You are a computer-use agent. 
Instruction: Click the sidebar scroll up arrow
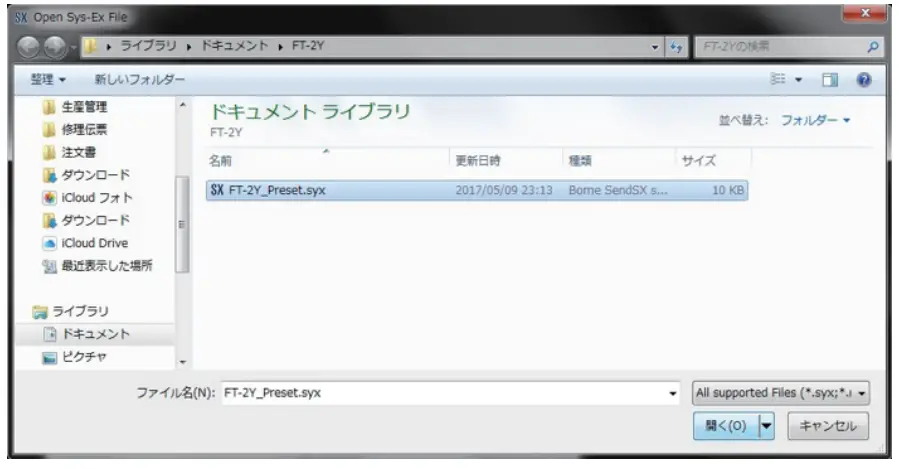click(182, 105)
